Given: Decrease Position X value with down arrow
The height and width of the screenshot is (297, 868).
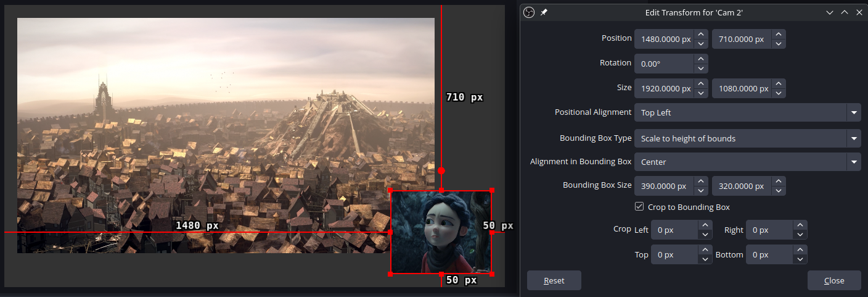Looking at the screenshot, I should pyautogui.click(x=701, y=44).
